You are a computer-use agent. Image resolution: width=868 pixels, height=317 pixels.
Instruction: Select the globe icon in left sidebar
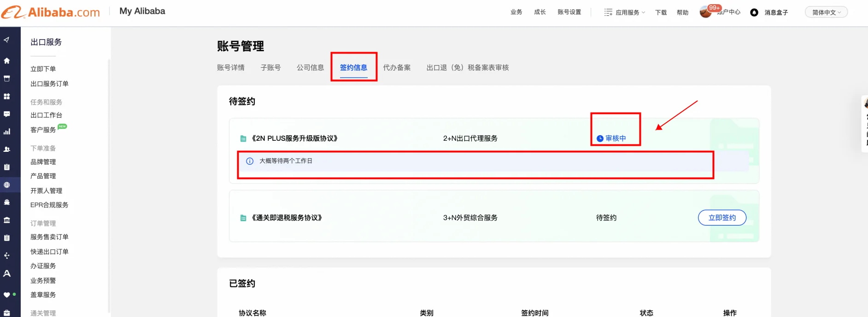coord(7,185)
